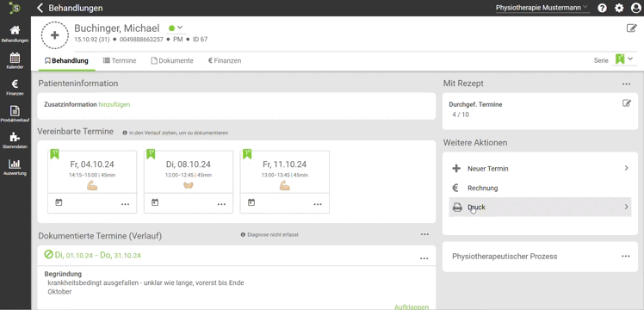Open Stammdaten in the sidebar

click(x=15, y=140)
